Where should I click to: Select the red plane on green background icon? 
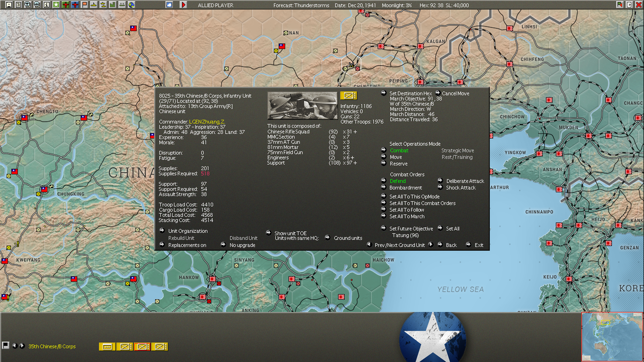(x=65, y=5)
